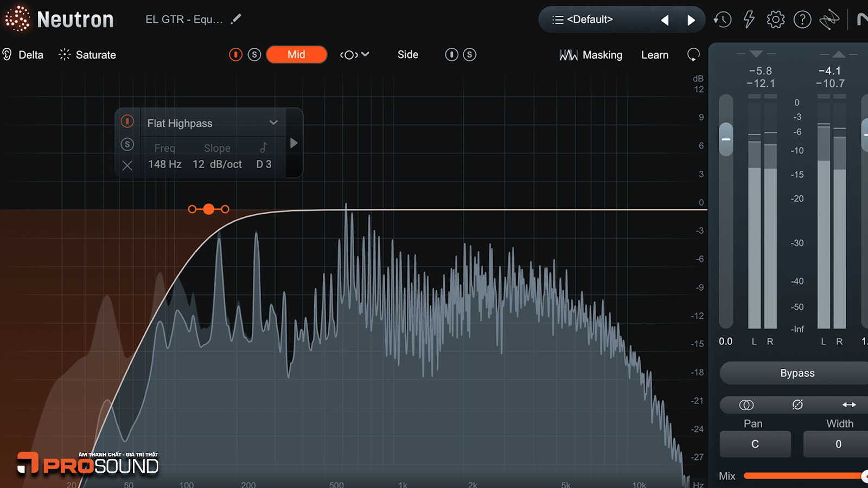
Task: Open the Flat Highpass filter type dropdown
Action: coord(273,123)
